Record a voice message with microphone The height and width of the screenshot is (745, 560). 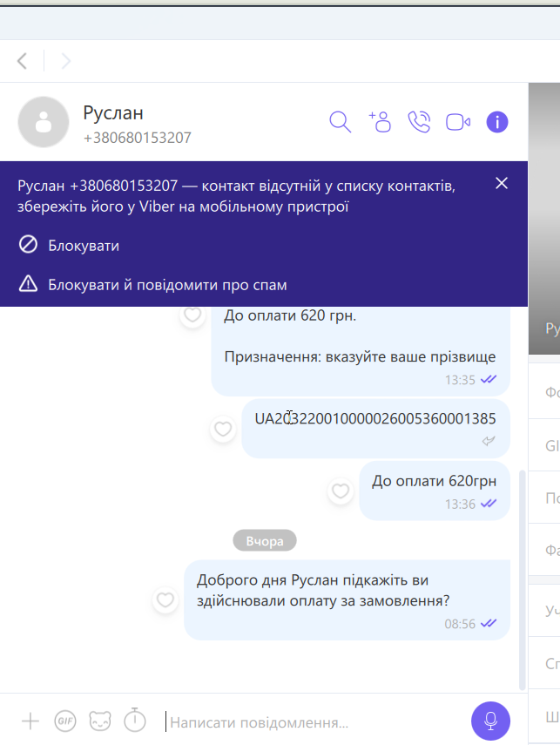pos(490,721)
